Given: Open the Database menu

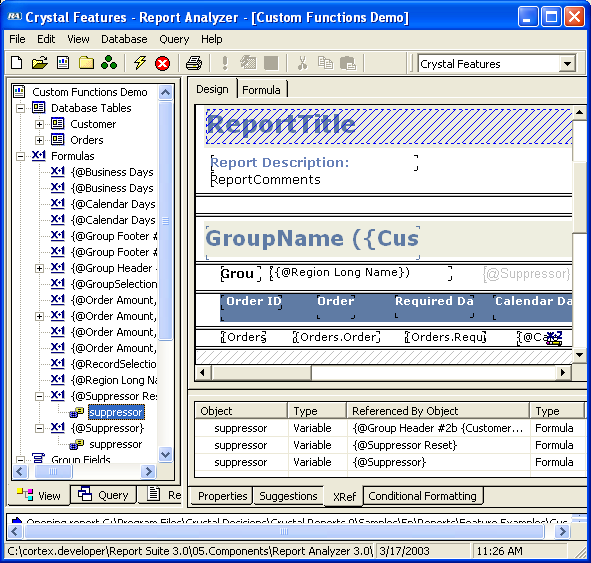Looking at the screenshot, I should coord(124,39).
